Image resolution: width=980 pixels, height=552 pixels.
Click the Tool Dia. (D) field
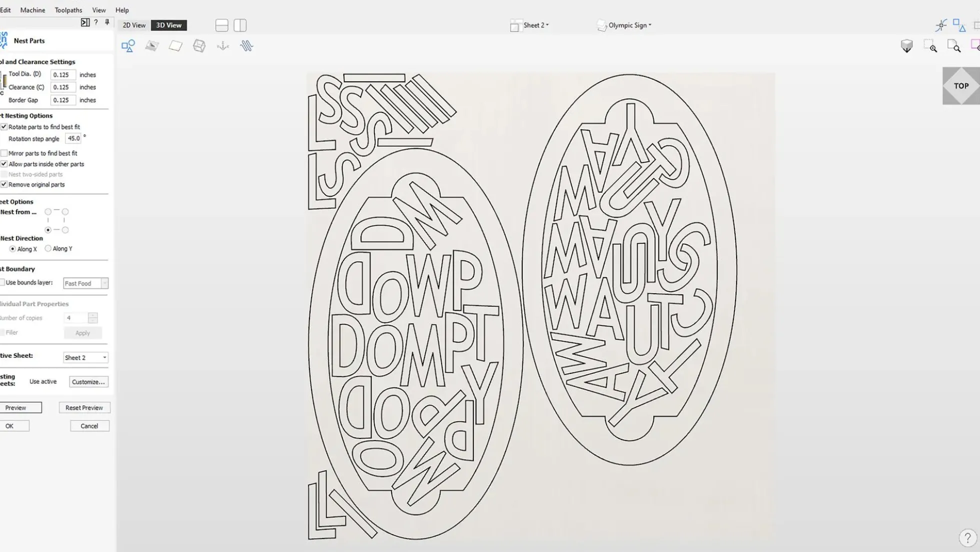(63, 75)
